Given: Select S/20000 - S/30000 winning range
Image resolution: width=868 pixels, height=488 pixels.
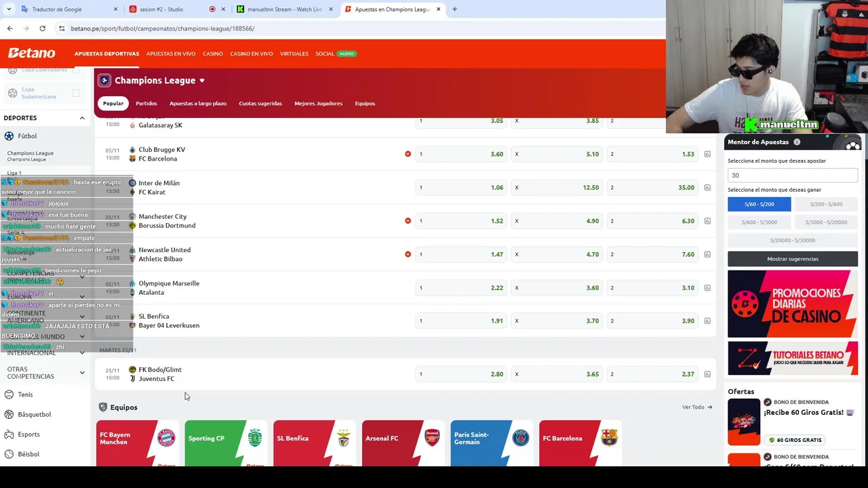Looking at the screenshot, I should tap(793, 240).
